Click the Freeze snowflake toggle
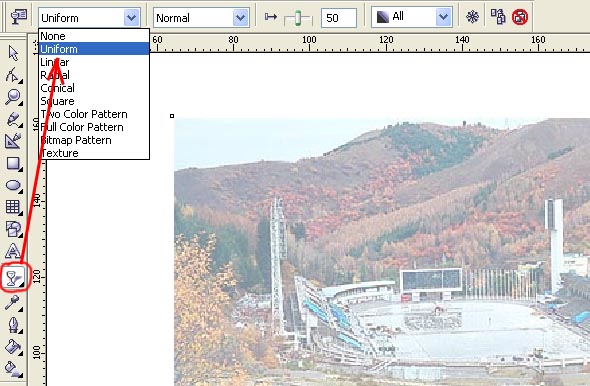 (472, 17)
